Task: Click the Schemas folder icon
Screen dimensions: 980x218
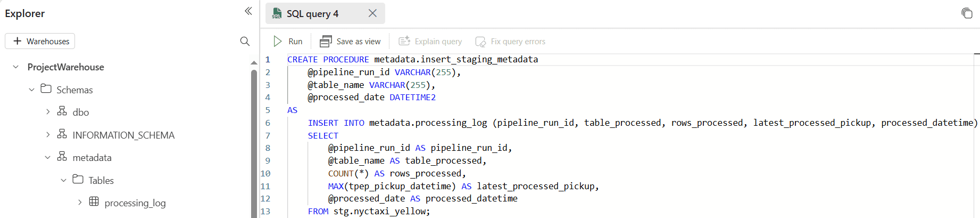Action: pos(46,89)
